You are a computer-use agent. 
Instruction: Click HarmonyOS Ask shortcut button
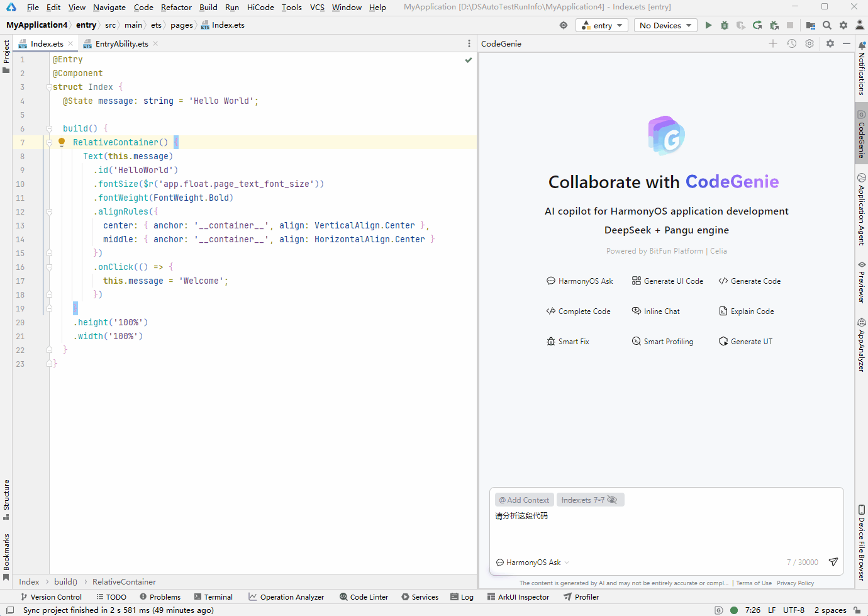[x=579, y=281]
